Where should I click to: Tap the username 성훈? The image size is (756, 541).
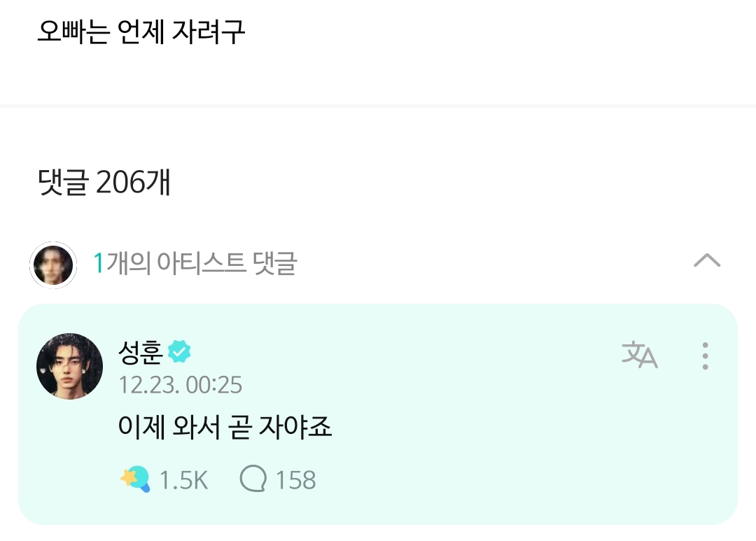[141, 352]
